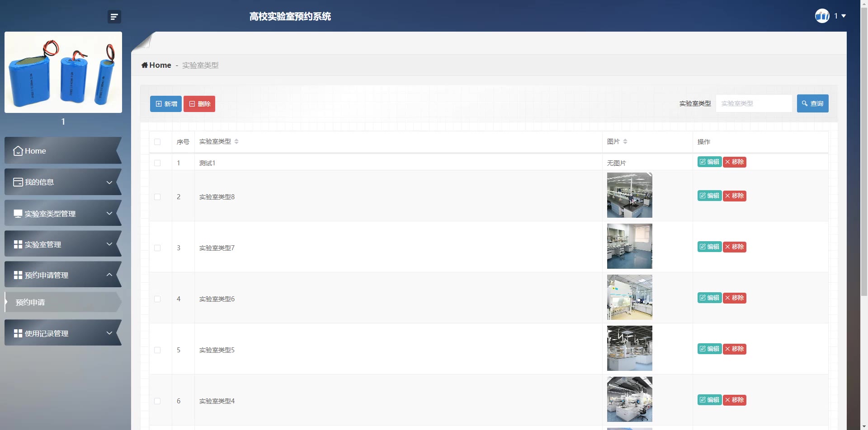Expand the 实验室类型管理 menu chevron

coord(109,213)
